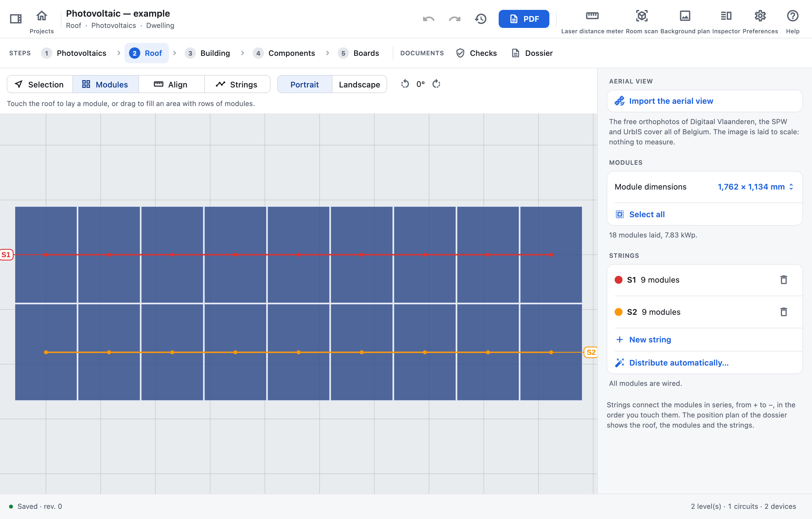812x519 pixels.
Task: Go to step 5 Boards
Action: tap(358, 53)
